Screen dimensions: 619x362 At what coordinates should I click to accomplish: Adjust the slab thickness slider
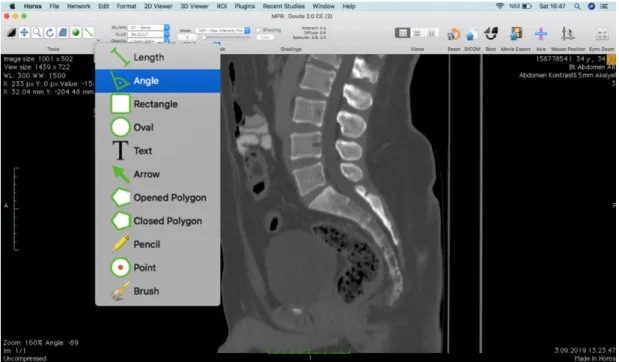(x=226, y=38)
